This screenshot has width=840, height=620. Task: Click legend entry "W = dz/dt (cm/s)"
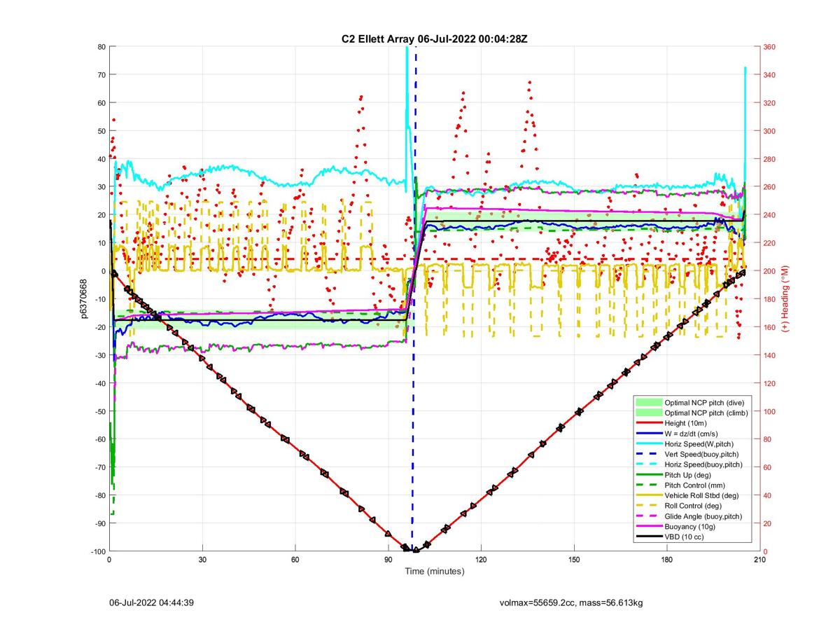(693, 434)
